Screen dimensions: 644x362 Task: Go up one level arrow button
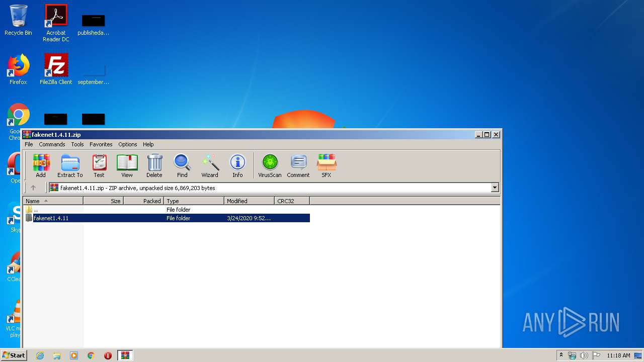point(33,188)
